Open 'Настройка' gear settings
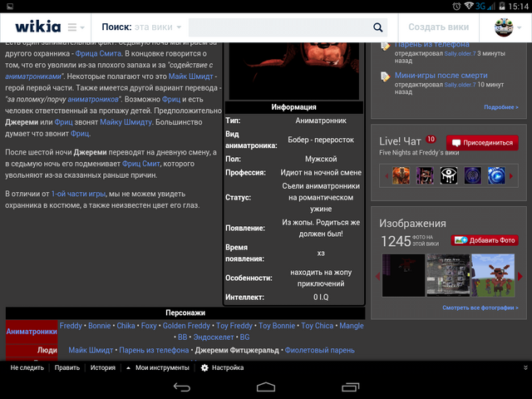Screen dimensions: 532x399 tap(222, 367)
